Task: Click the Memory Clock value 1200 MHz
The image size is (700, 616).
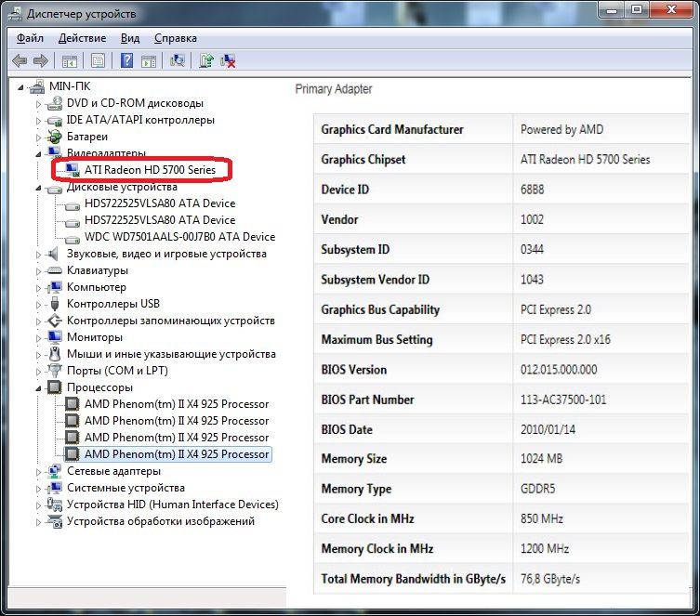Action: pos(545,549)
